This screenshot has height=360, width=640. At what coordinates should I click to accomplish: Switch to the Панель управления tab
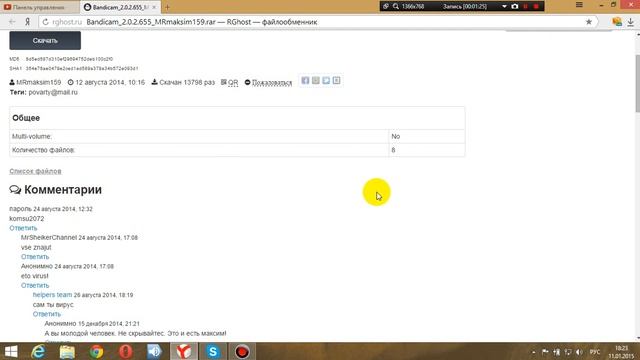coord(40,7)
